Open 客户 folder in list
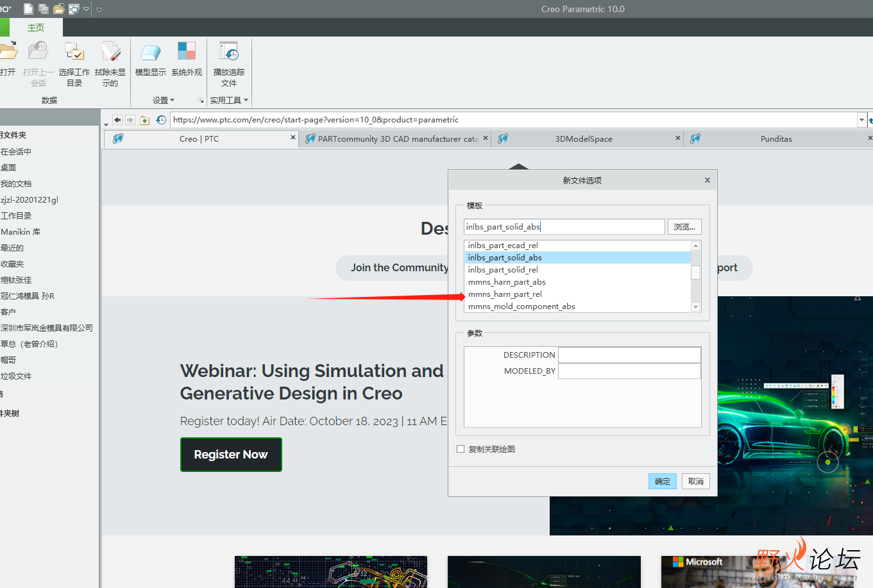 [8, 312]
